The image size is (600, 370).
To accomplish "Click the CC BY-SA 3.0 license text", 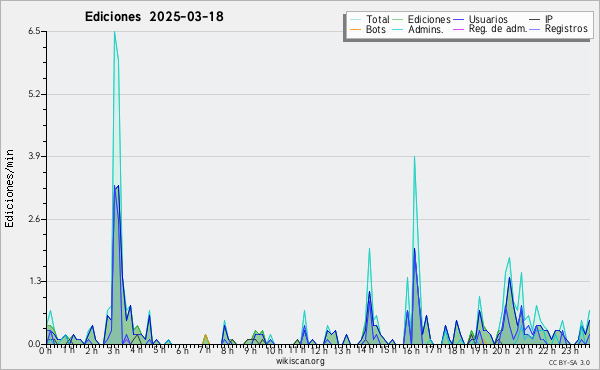I will click(x=569, y=362).
